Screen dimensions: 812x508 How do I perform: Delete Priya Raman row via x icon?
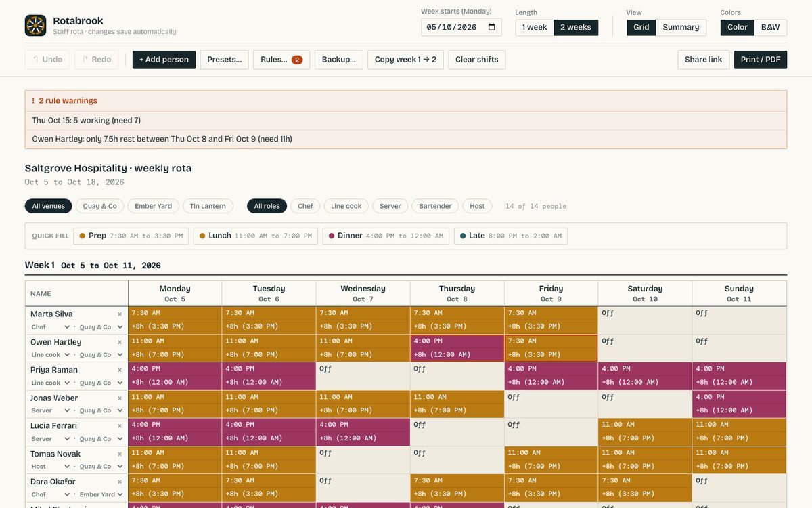point(120,370)
